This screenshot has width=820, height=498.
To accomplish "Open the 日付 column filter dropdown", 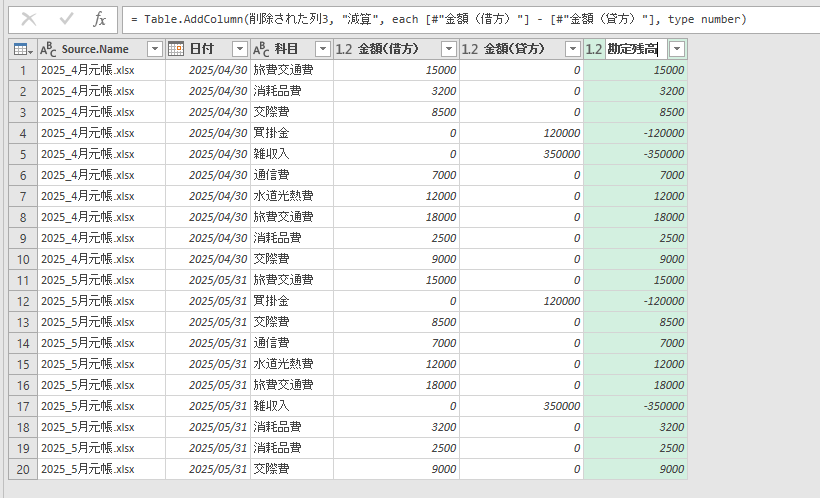I will click(x=239, y=49).
